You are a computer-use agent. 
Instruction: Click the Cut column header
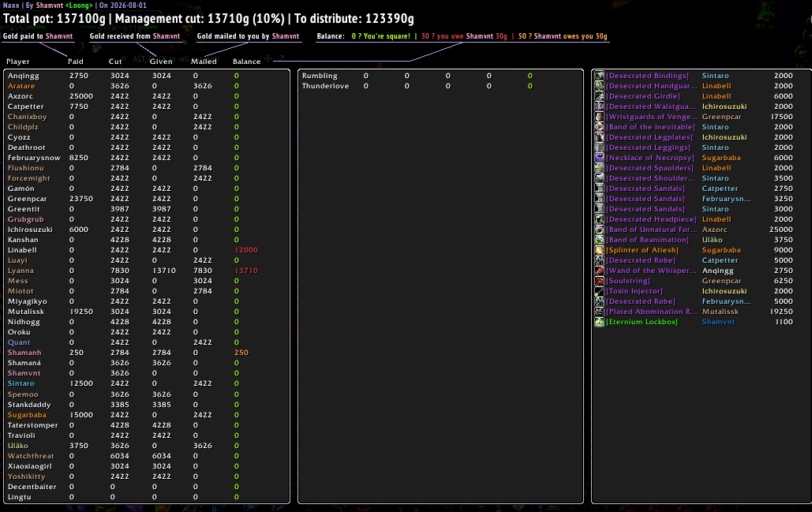[115, 62]
